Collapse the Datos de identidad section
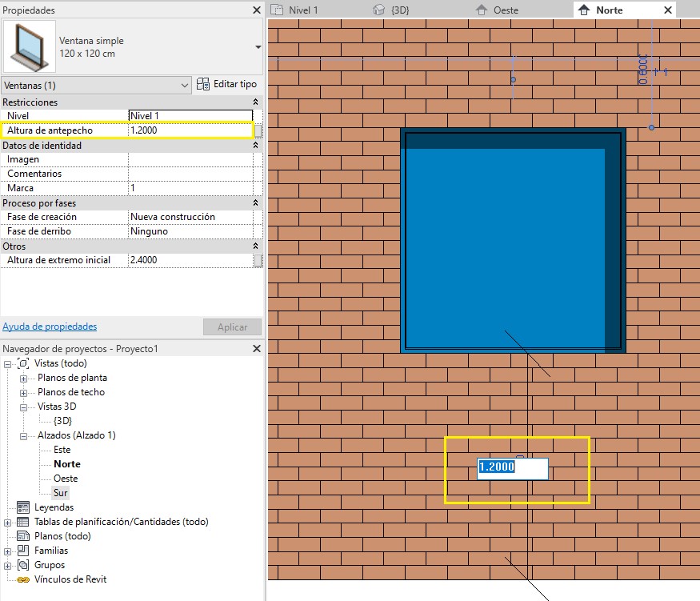This screenshot has height=601, width=700. [255, 146]
